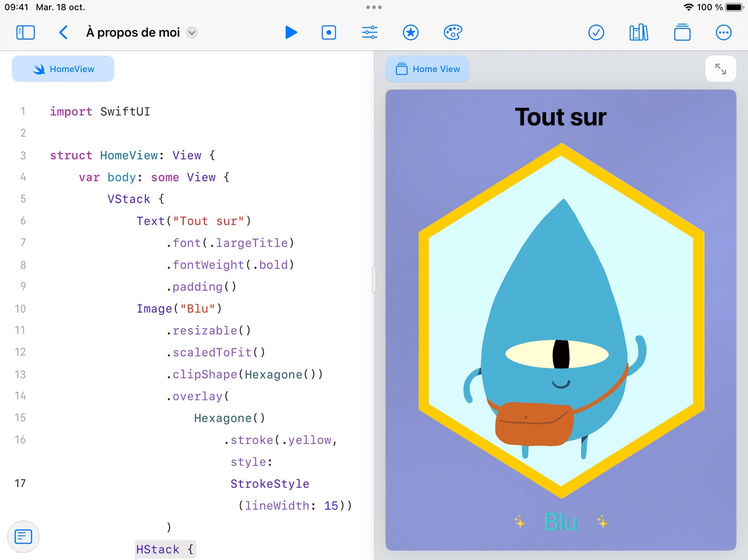Screen dimensions: 748x560
Task: Open the color palette icon
Action: click(453, 33)
